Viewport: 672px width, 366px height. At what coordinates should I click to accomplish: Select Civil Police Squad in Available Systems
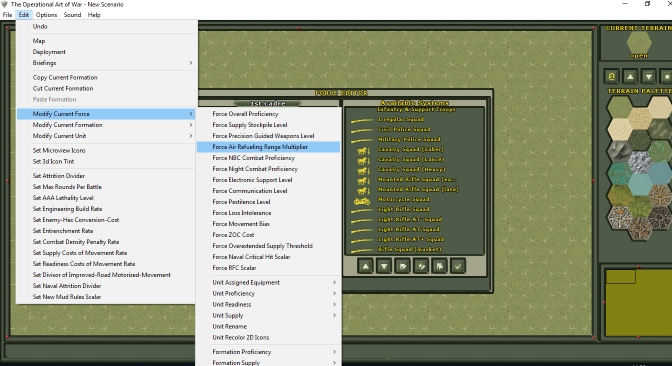tap(404, 129)
